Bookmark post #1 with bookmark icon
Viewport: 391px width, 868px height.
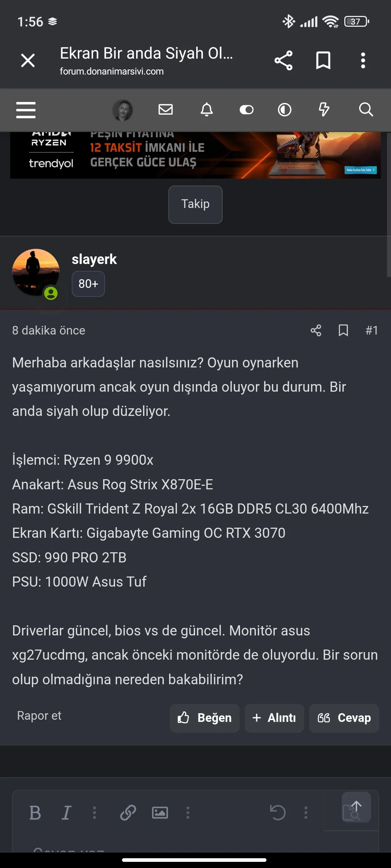343,330
